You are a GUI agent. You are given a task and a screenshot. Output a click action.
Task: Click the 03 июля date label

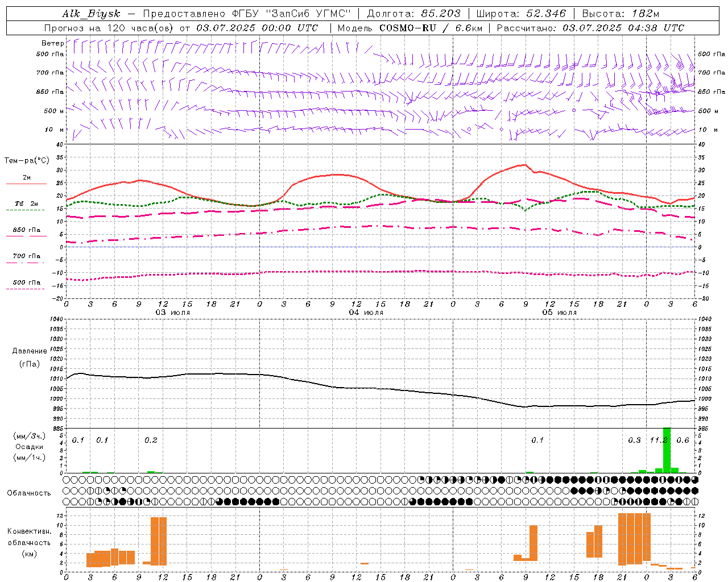pos(173,312)
